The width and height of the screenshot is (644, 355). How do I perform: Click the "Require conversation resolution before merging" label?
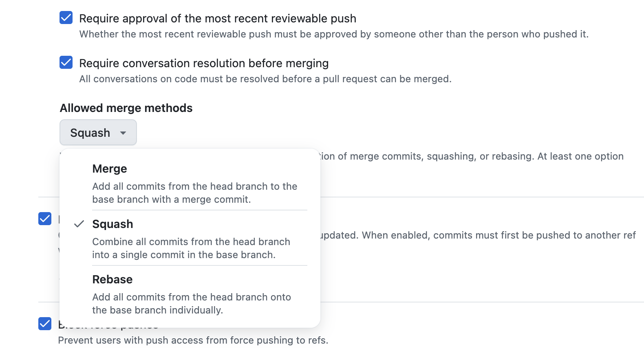coord(204,63)
